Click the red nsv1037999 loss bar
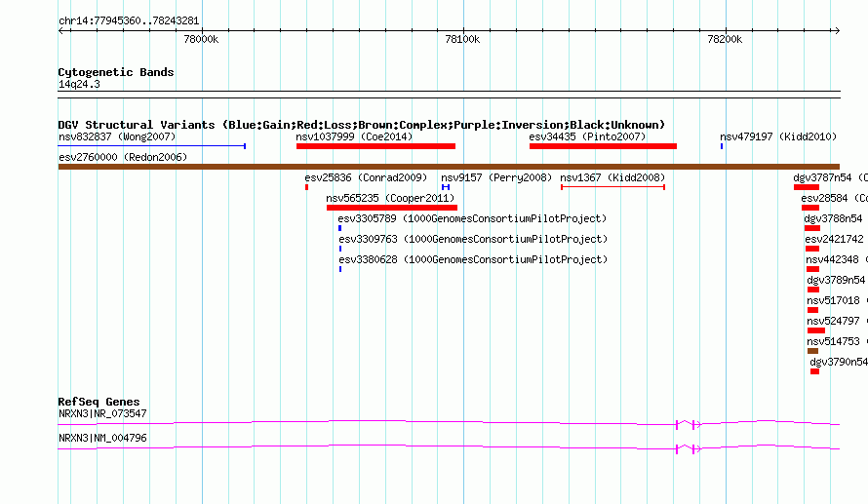 tap(375, 146)
